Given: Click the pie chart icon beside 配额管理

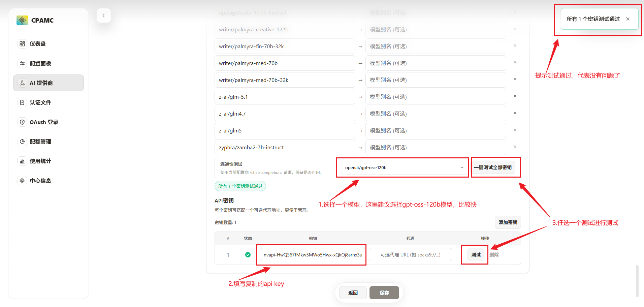Looking at the screenshot, I should tap(22, 142).
